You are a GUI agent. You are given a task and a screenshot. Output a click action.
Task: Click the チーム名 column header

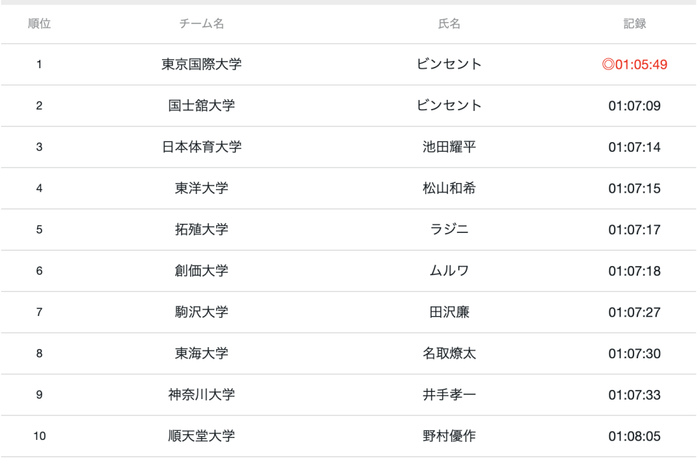click(201, 23)
